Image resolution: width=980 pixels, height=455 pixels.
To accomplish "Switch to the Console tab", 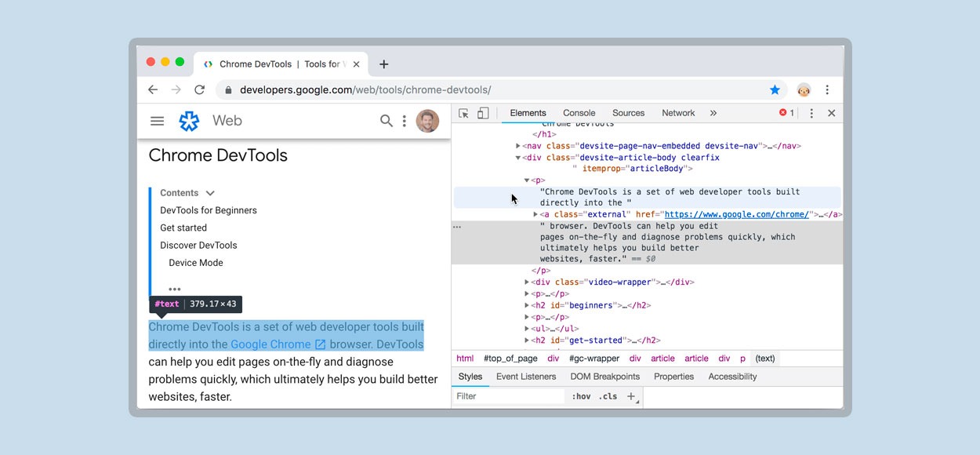I will click(x=579, y=113).
